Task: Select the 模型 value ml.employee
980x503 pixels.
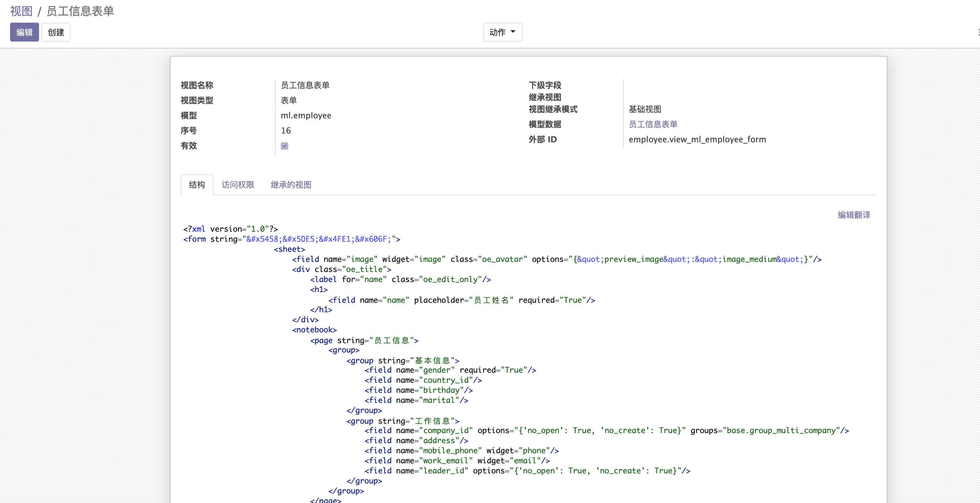Action: tap(306, 115)
